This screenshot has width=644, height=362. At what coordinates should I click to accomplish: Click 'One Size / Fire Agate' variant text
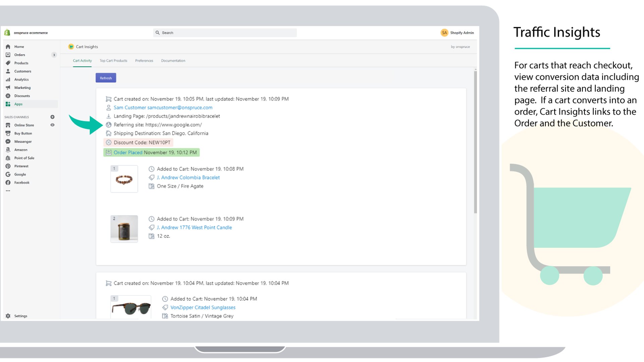pyautogui.click(x=180, y=186)
